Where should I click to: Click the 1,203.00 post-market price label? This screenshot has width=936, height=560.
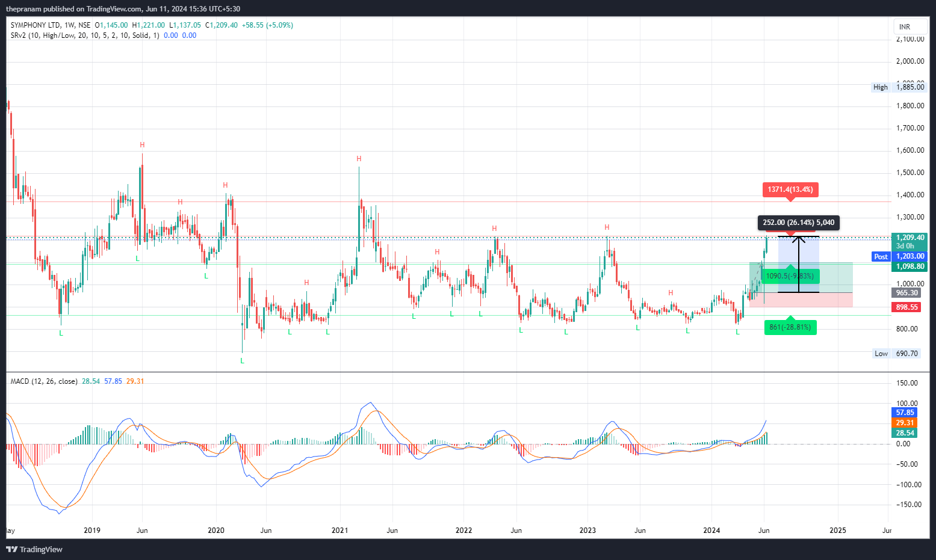click(909, 257)
